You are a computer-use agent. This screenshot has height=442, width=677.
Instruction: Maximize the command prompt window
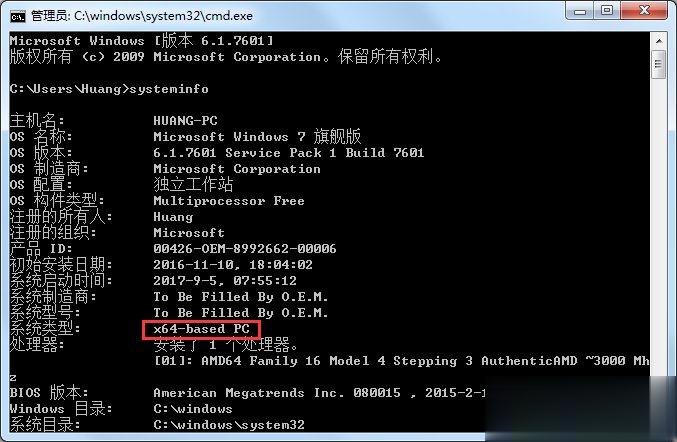[x=607, y=10]
